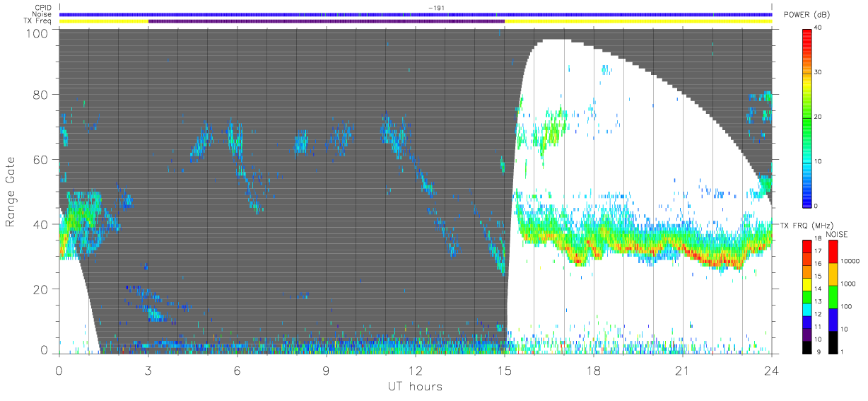Click the 60 tick on Range Gate axis
Viewport: 868px width, 401px height.
42,160
